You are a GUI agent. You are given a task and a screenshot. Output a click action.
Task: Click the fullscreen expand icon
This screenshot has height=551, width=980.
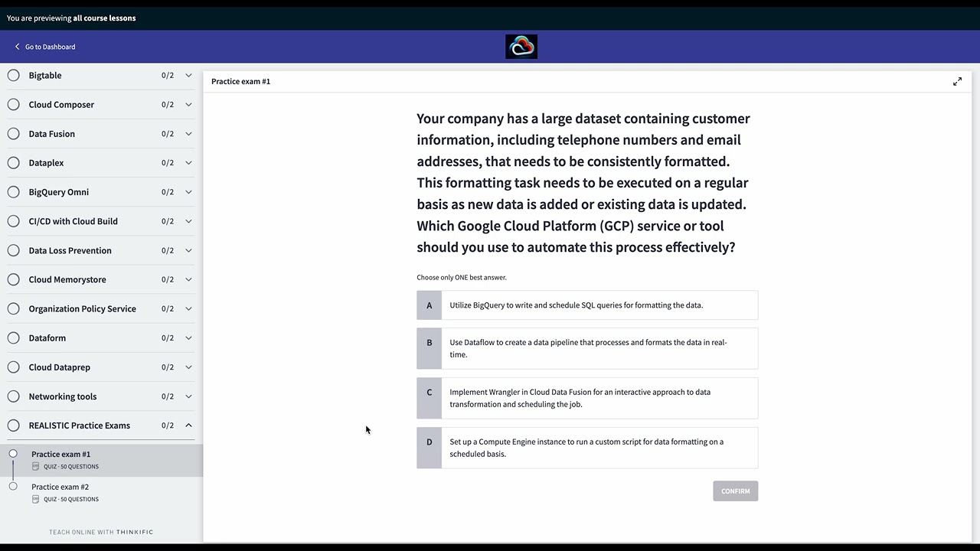(957, 81)
